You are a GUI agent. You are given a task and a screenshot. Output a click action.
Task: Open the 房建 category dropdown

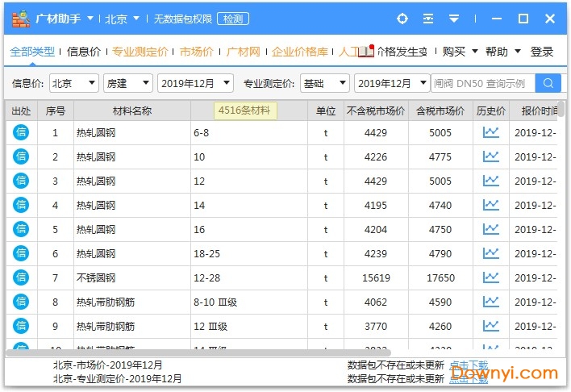pos(127,83)
